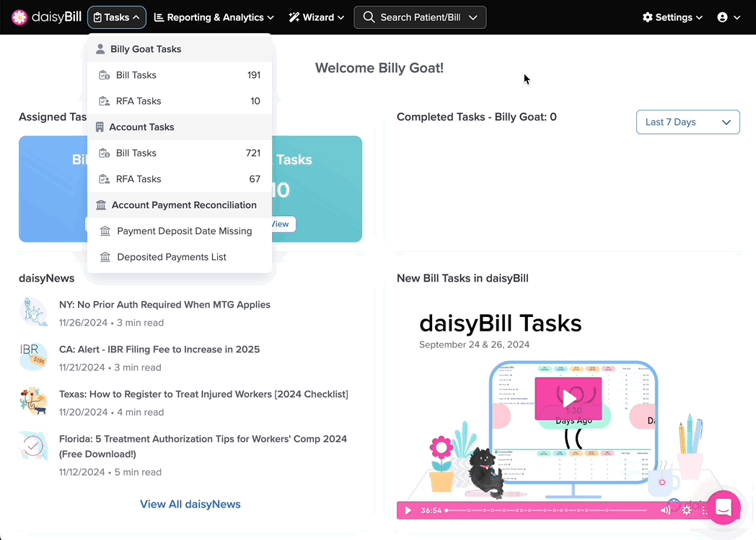Viewport: 756px width, 540px height.
Task: Click the Welcome Billy Goat! heading
Action: click(x=379, y=68)
